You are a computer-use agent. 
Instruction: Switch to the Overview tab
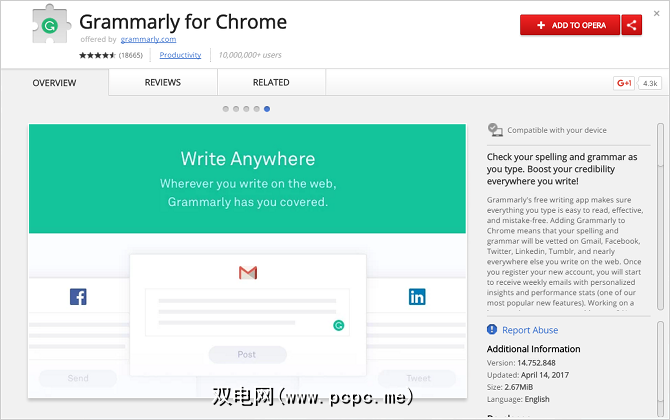(54, 82)
